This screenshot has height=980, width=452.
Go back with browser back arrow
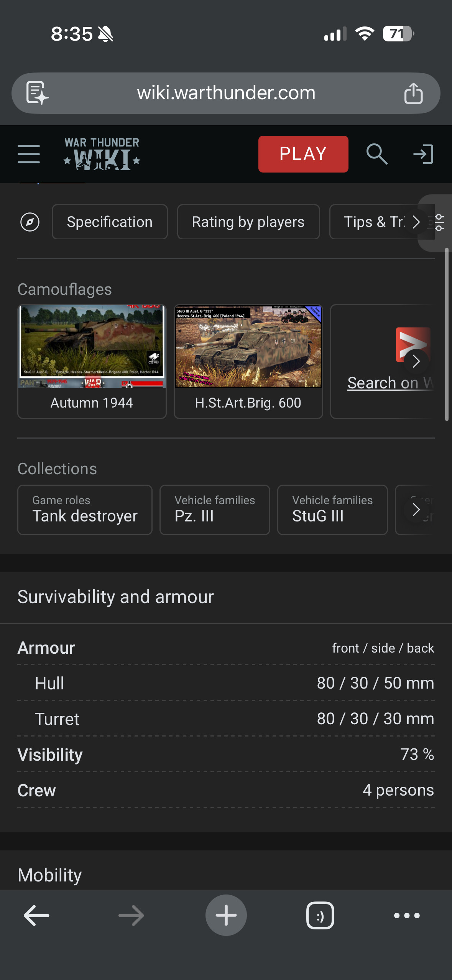pos(36,916)
